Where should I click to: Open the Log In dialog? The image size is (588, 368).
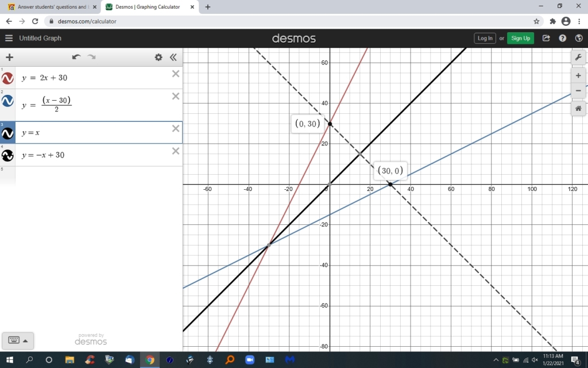(x=485, y=38)
